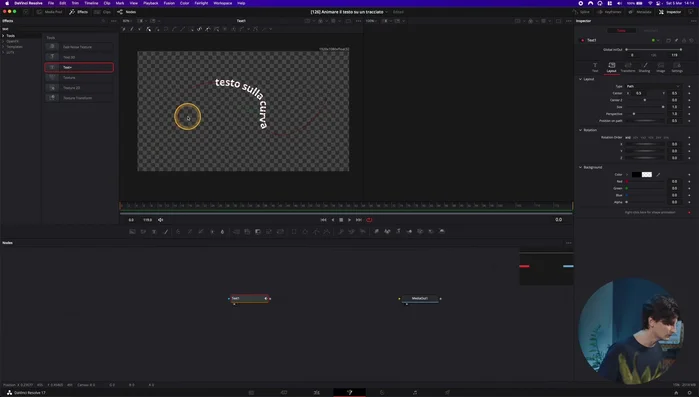699x397 pixels.
Task: Open the project title dropdown arrow
Action: (387, 12)
